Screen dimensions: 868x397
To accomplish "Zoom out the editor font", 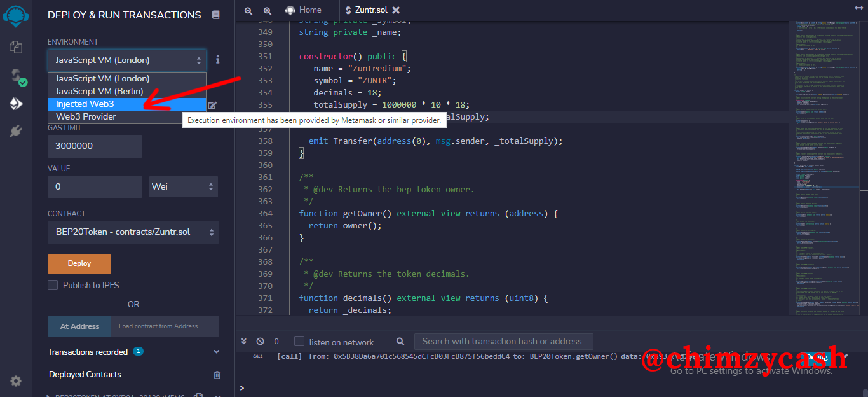I will (248, 10).
